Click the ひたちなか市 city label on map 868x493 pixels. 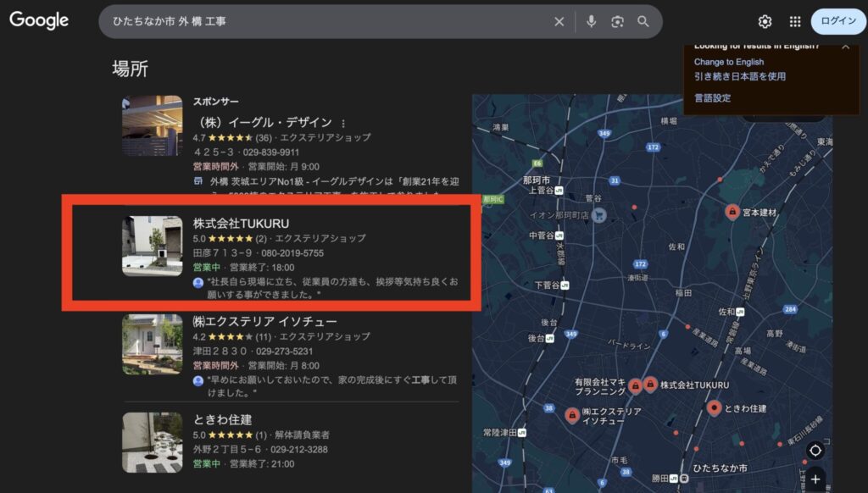tap(720, 468)
